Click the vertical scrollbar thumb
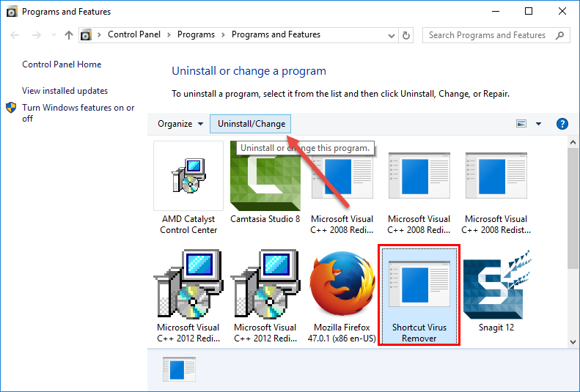Screen dimensions: 580x392 click(573, 208)
